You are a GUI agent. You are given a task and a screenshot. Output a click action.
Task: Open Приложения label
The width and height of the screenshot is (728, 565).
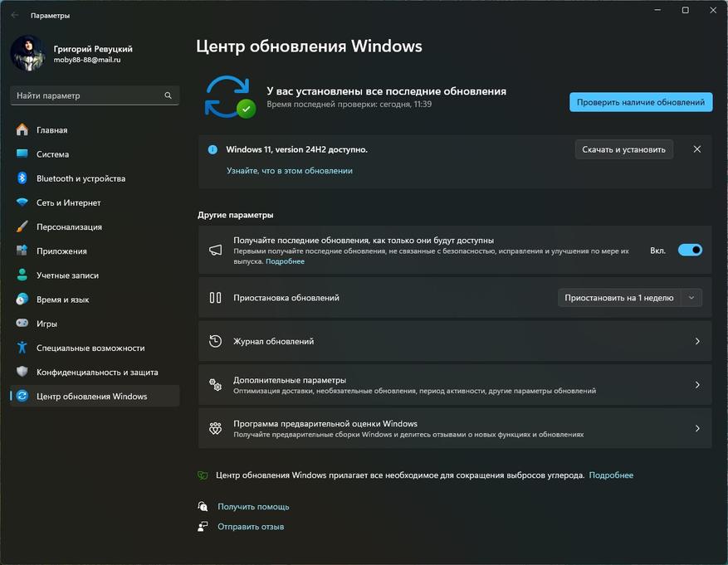[61, 251]
